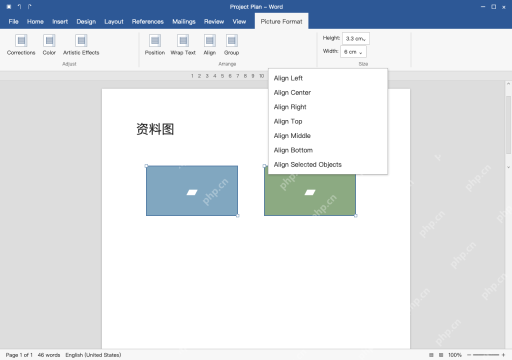Click the Width label

(330, 51)
